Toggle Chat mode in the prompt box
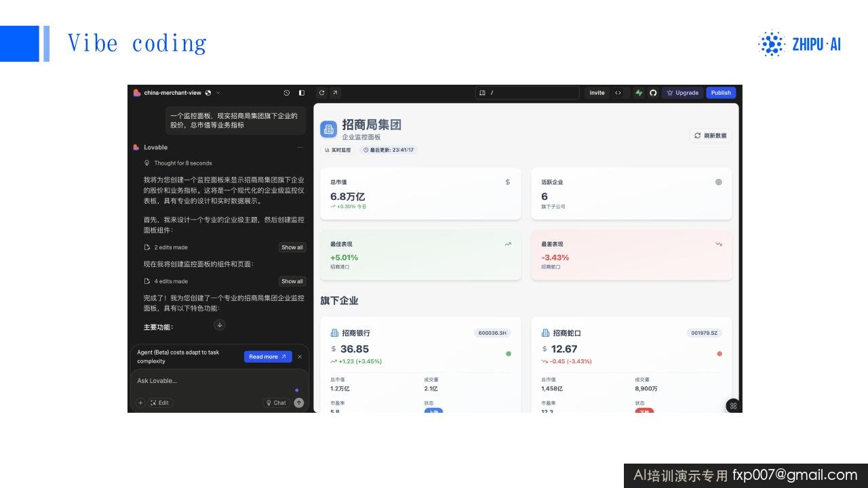 click(276, 403)
